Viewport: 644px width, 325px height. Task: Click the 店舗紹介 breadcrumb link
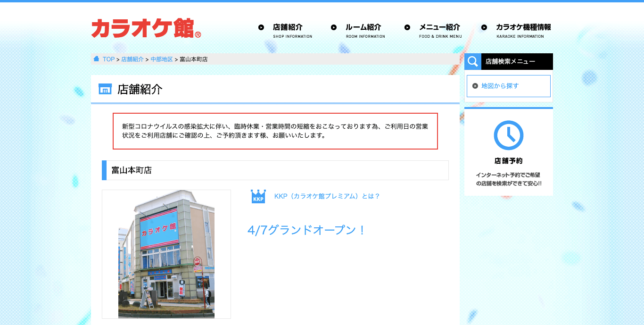click(132, 59)
